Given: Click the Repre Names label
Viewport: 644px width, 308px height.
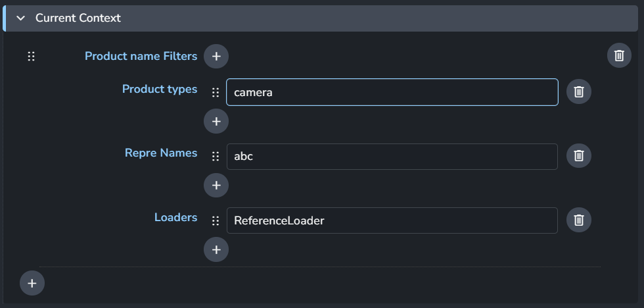Looking at the screenshot, I should tap(161, 153).
